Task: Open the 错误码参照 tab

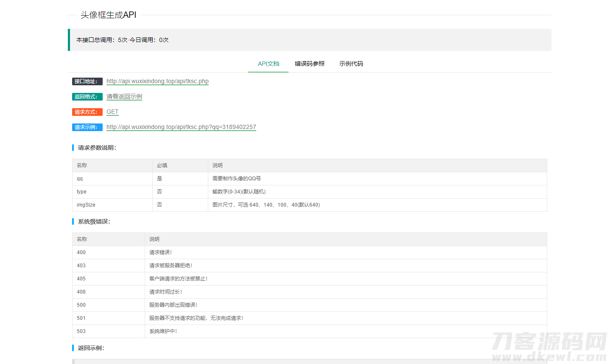Action: [309, 64]
